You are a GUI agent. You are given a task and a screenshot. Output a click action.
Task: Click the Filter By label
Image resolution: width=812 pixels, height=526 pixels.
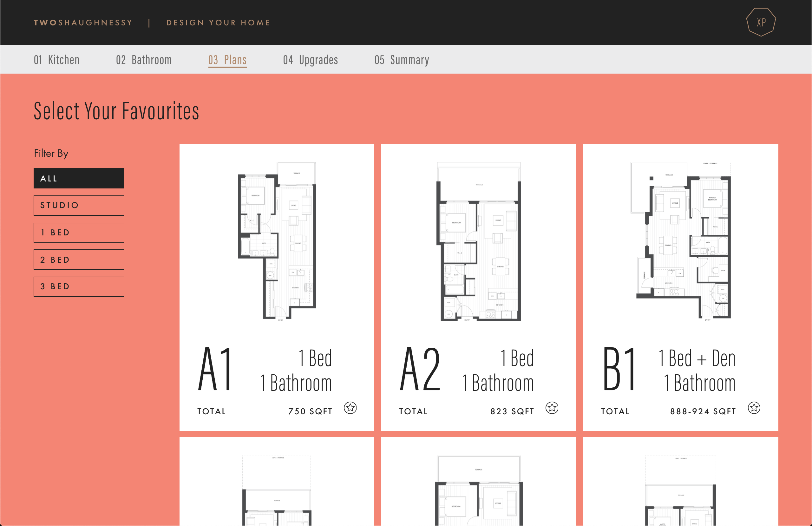coord(51,153)
